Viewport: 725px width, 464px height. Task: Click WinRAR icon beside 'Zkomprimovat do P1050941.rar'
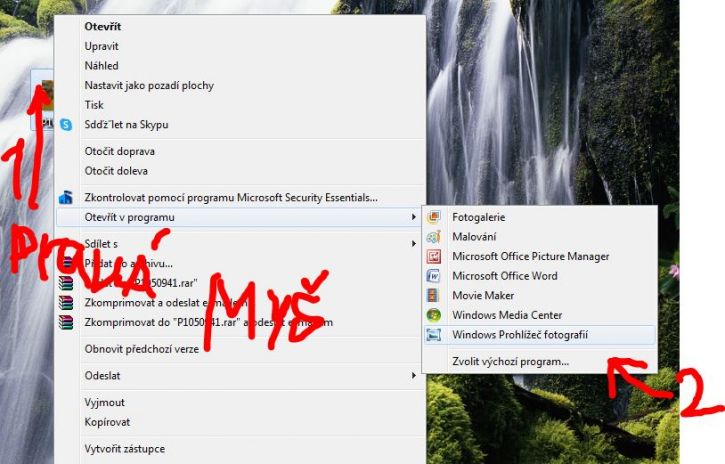66,322
